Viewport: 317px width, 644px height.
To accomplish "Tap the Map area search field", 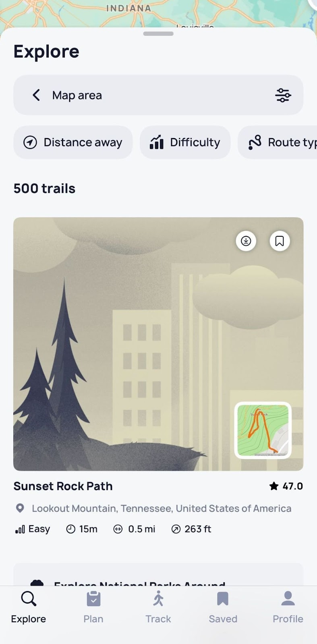I will (x=158, y=95).
